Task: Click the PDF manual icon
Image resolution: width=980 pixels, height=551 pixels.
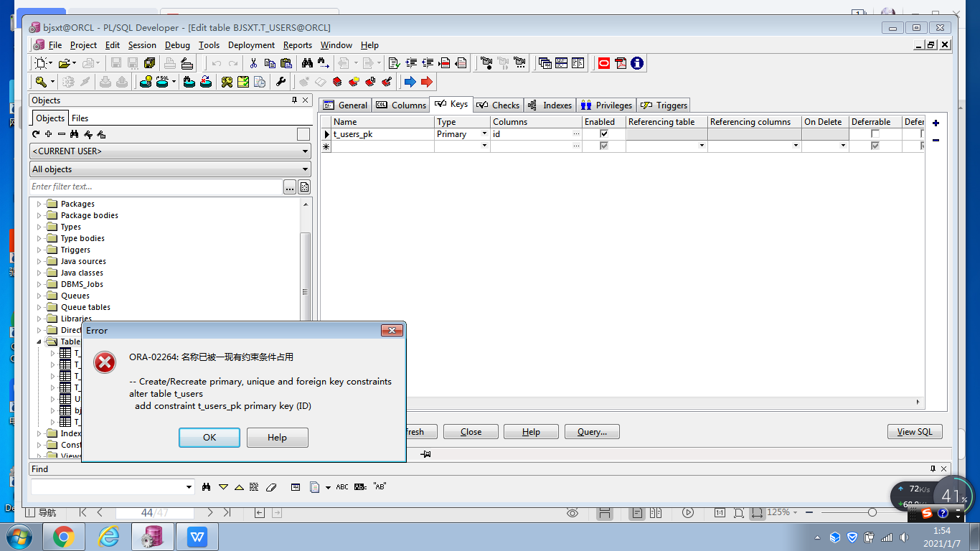Action: click(621, 63)
